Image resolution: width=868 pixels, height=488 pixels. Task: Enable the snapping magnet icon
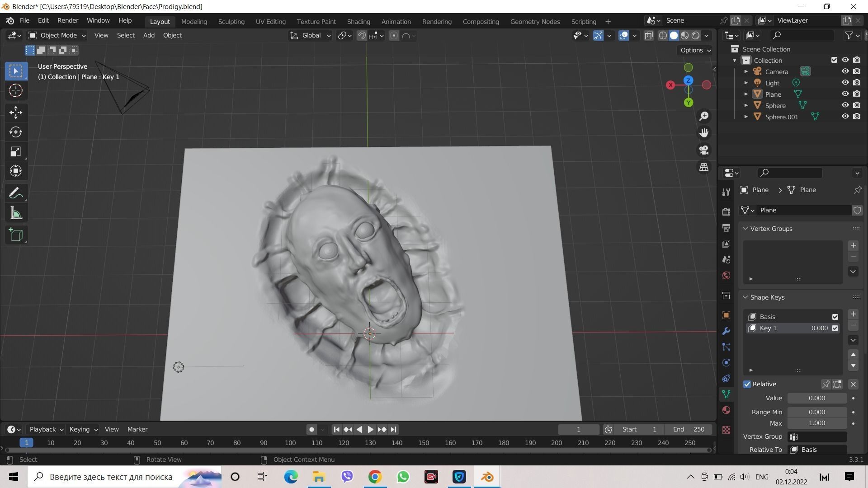(362, 35)
